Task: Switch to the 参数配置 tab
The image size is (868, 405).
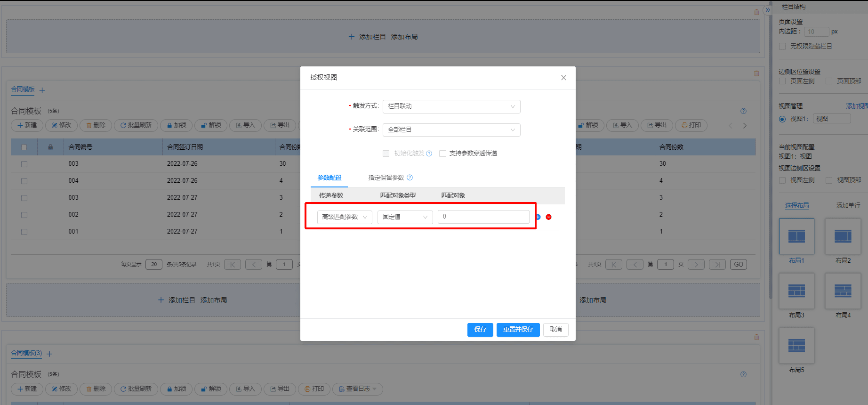Action: tap(330, 178)
